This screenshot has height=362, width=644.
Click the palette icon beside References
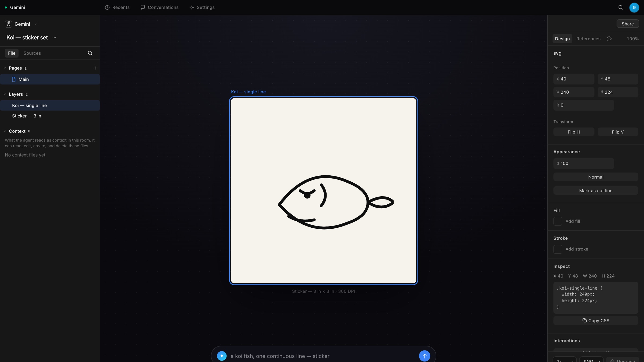(x=609, y=39)
